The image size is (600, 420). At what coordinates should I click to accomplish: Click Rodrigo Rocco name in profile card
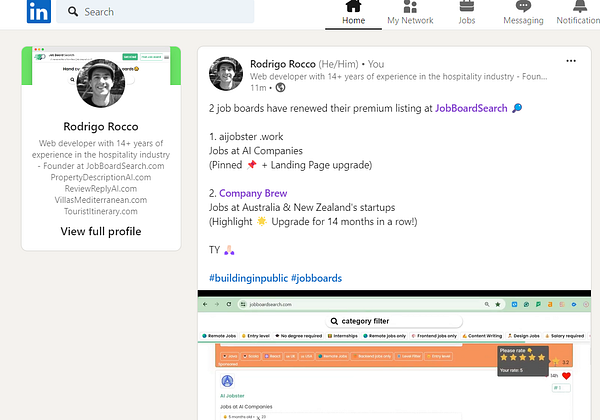click(101, 127)
